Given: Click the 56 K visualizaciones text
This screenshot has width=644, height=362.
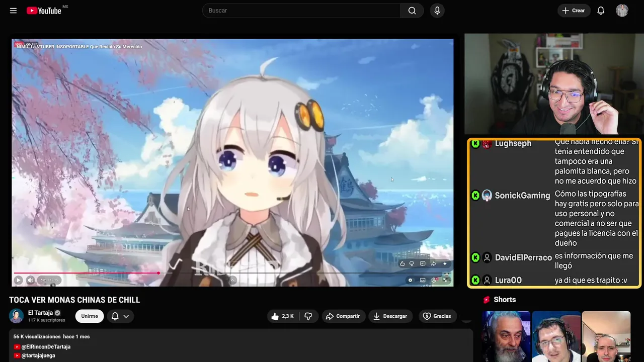Looking at the screenshot, I should (37, 336).
